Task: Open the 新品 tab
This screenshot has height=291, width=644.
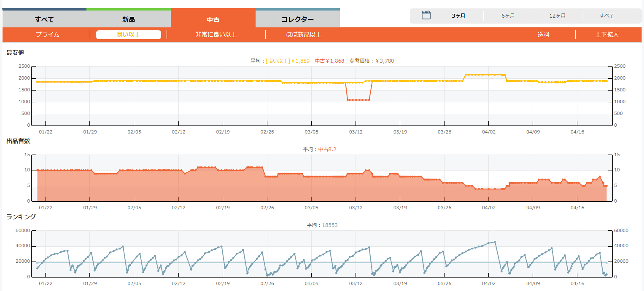Action: 129,19
